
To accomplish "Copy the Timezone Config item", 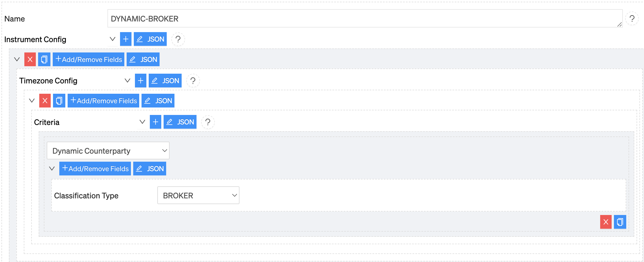I will (x=59, y=101).
